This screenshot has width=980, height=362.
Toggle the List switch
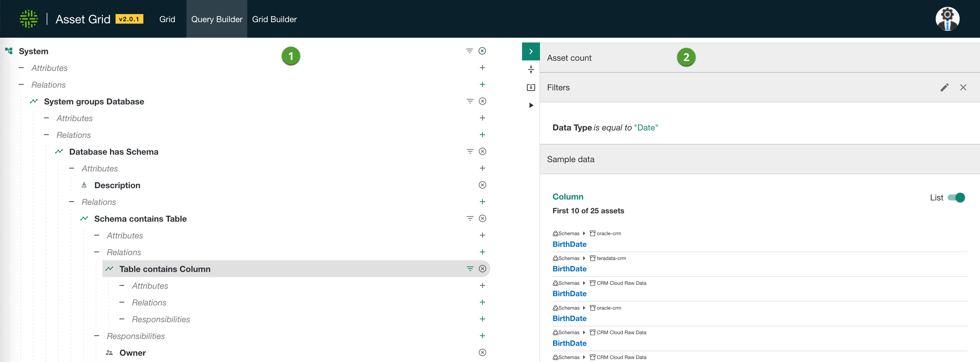pos(956,197)
